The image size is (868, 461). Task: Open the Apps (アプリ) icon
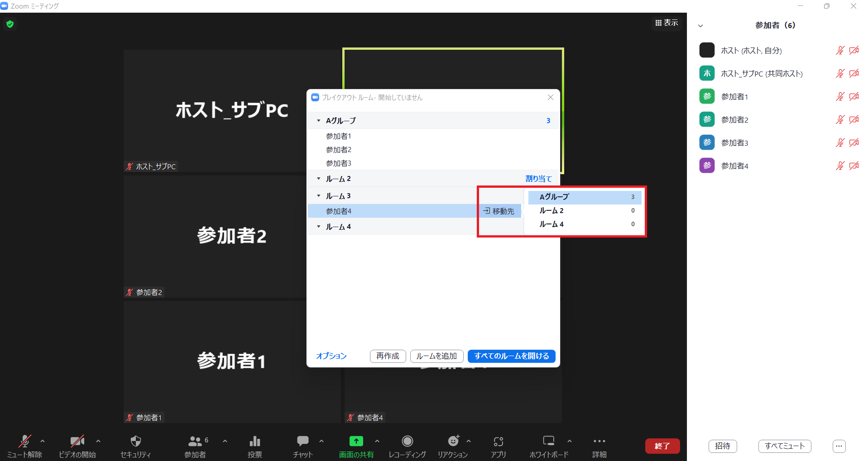point(498,442)
